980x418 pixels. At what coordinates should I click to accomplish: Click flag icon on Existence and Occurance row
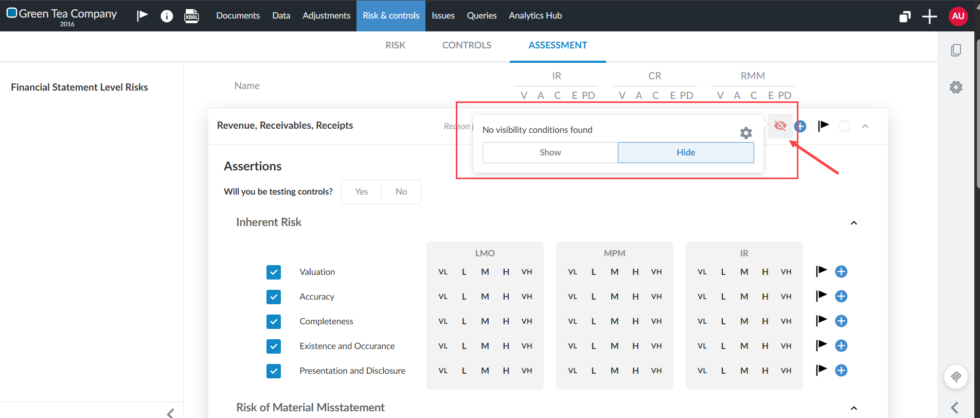tap(822, 345)
